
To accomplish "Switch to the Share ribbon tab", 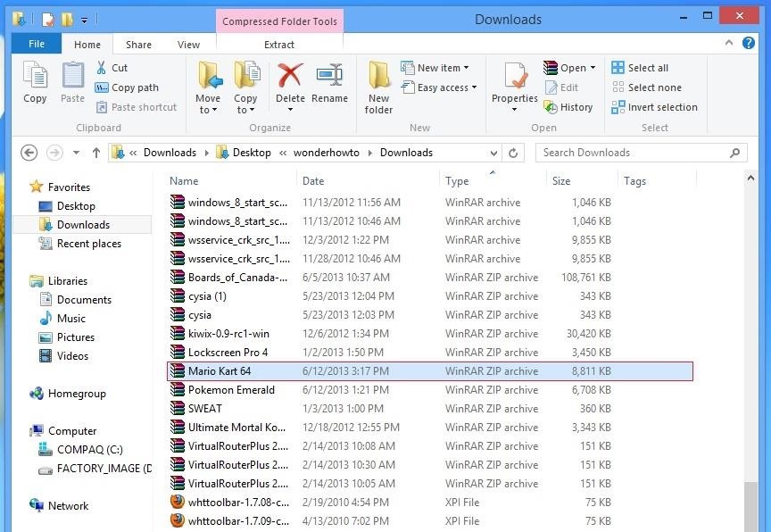I will click(138, 45).
